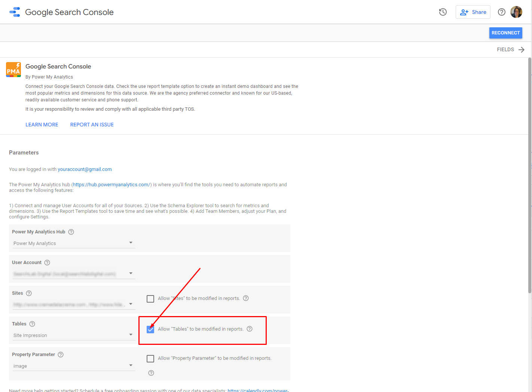532x392 pixels.
Task: Click the RECONNECT button
Action: pos(505,33)
